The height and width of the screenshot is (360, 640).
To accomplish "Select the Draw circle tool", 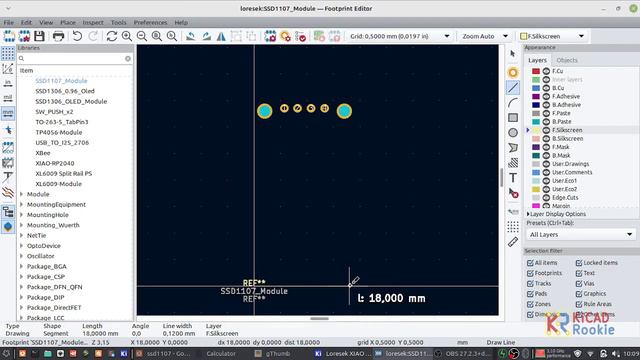I will 513,133.
